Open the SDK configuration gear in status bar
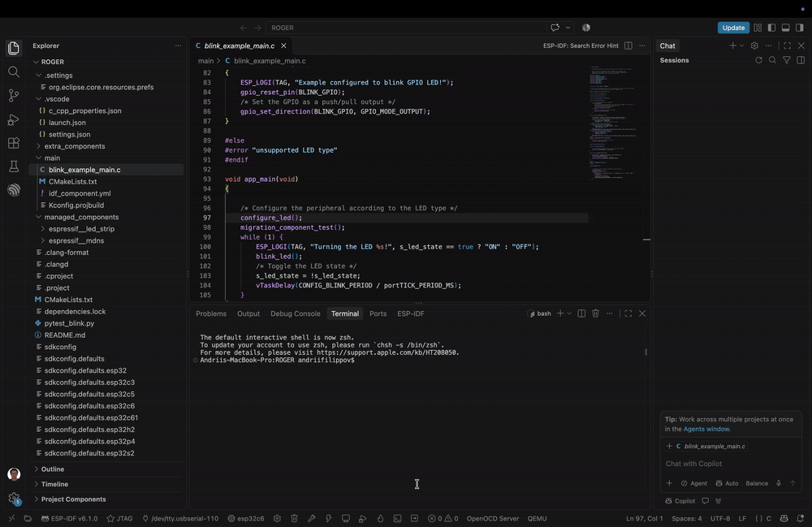 coord(277,518)
